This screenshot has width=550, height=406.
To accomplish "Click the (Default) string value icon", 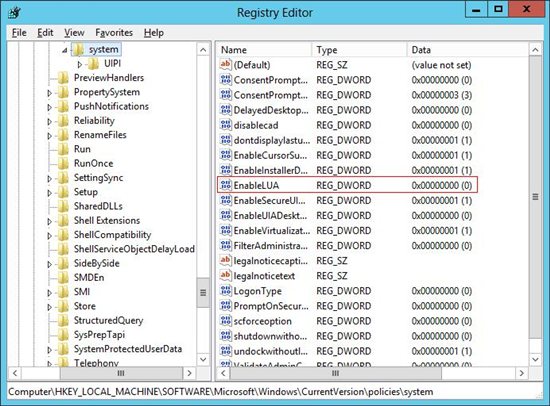I will click(x=226, y=65).
